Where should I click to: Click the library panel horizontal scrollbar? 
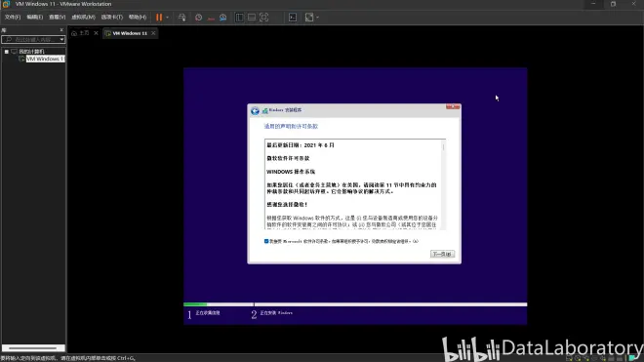33,348
